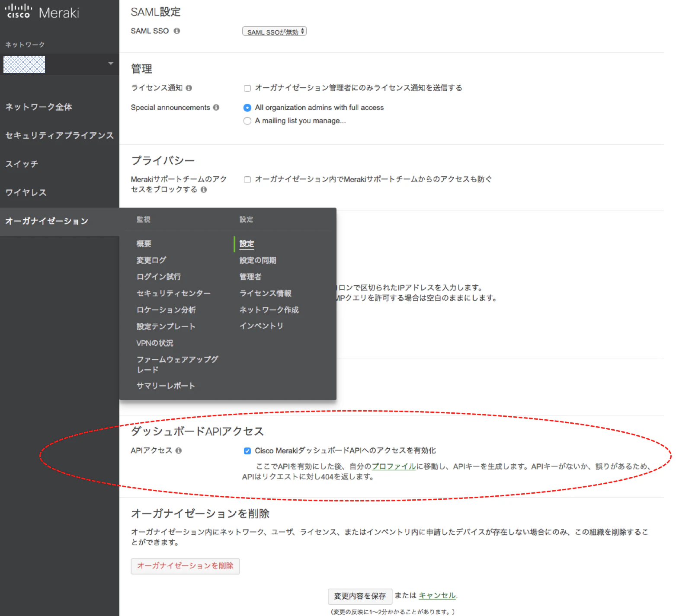
Task: Open 管理者 menu item
Action: pos(250,277)
